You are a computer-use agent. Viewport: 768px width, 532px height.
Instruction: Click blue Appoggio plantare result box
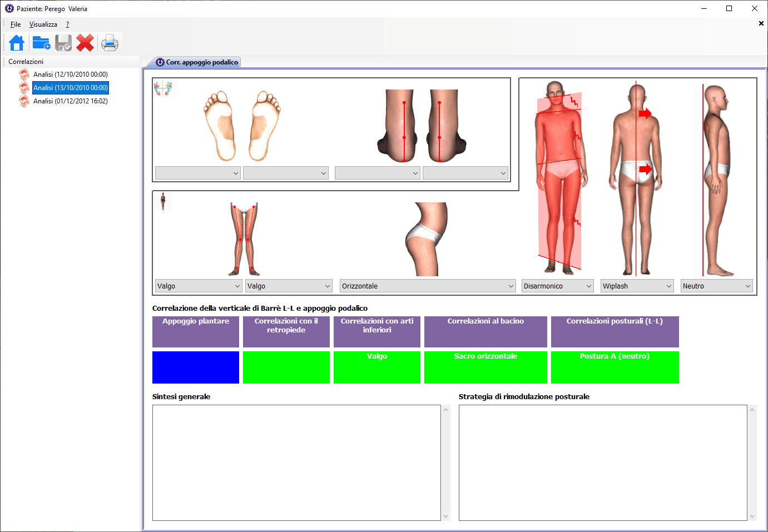pyautogui.click(x=196, y=367)
